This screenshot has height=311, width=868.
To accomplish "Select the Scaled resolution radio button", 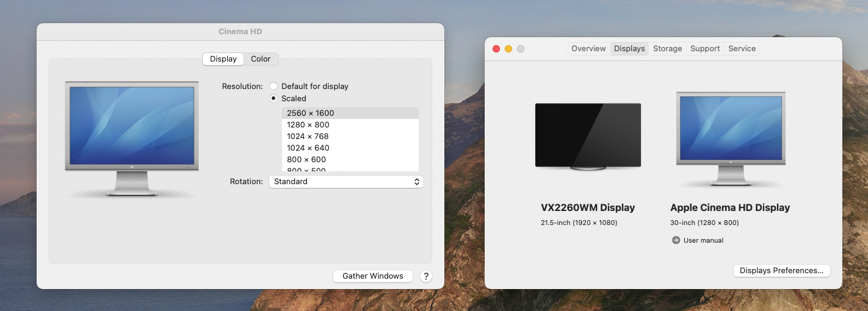I will tap(273, 98).
